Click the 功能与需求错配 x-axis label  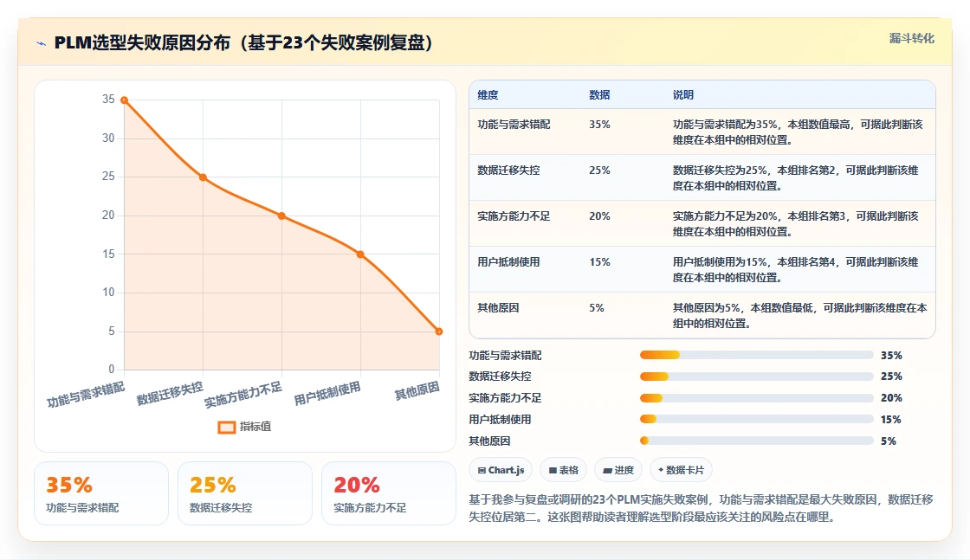(x=86, y=395)
